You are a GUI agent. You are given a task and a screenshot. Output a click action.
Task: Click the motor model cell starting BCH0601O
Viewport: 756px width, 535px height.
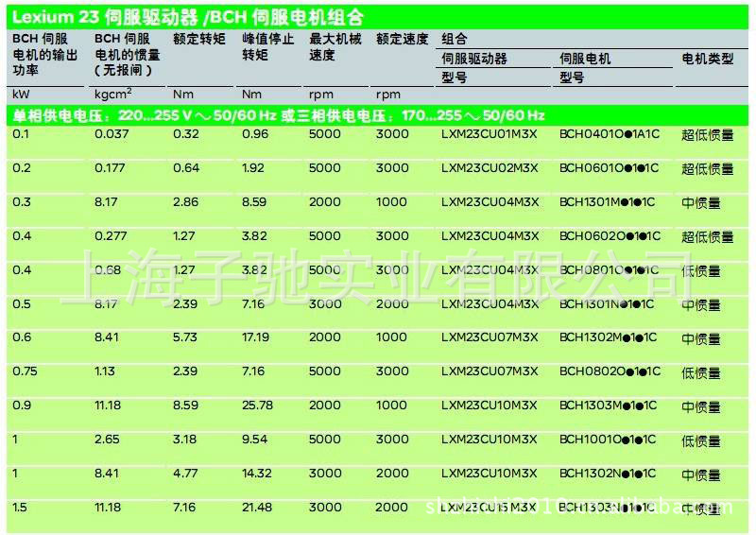(609, 169)
